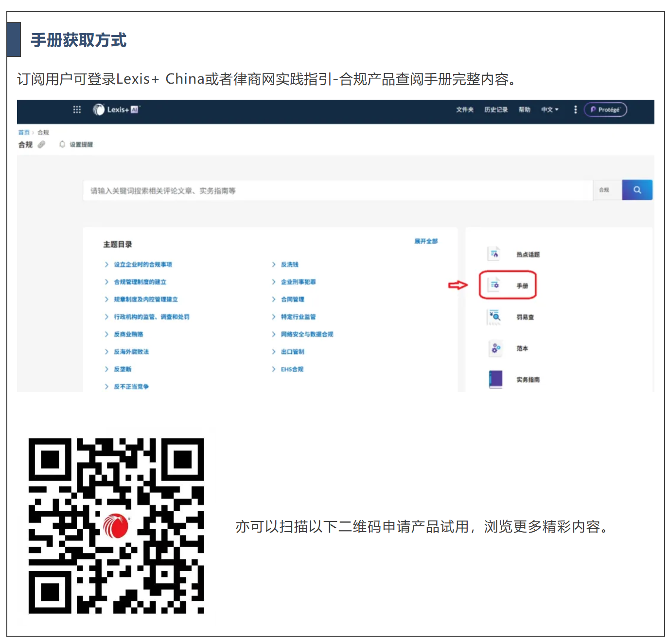Open the 范本 templates icon
669x644 pixels.
pyautogui.click(x=495, y=348)
